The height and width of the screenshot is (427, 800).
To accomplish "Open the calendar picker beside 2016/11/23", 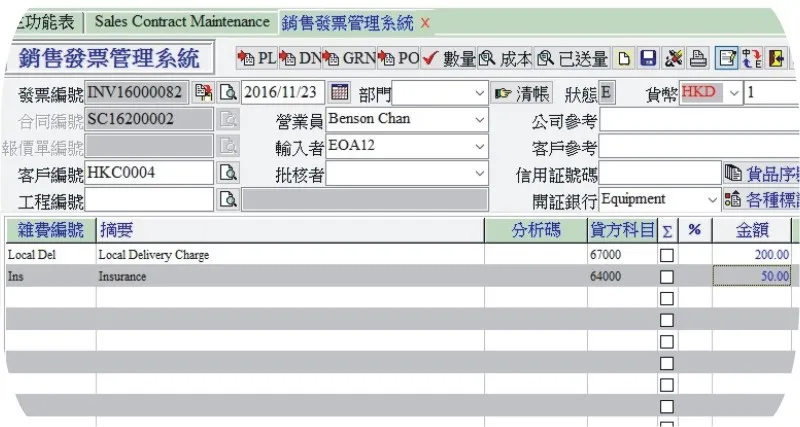I will [x=340, y=93].
